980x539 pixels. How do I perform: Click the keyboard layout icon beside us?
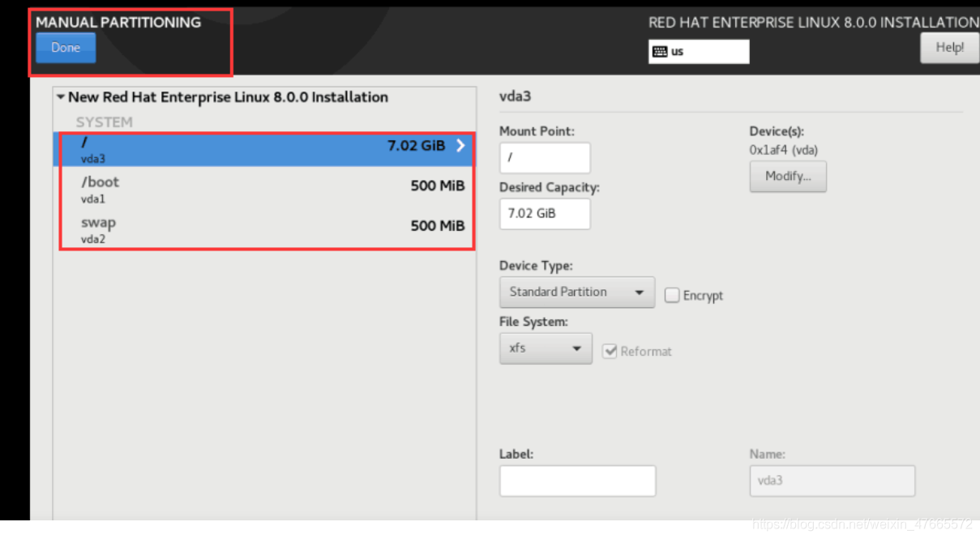coord(660,51)
